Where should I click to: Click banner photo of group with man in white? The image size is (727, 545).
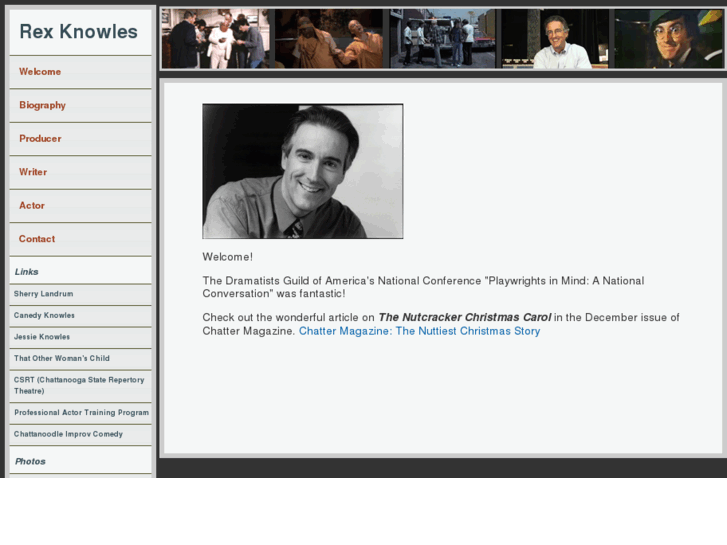(215, 38)
